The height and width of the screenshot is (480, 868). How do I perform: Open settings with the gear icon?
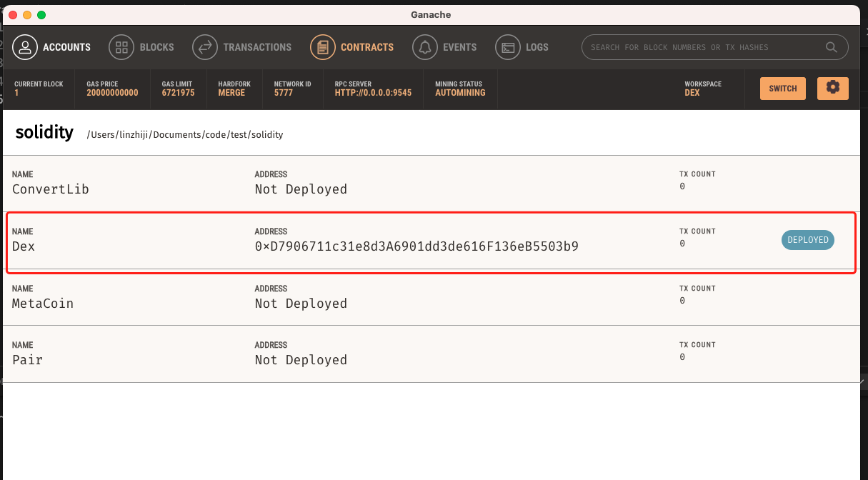point(833,88)
